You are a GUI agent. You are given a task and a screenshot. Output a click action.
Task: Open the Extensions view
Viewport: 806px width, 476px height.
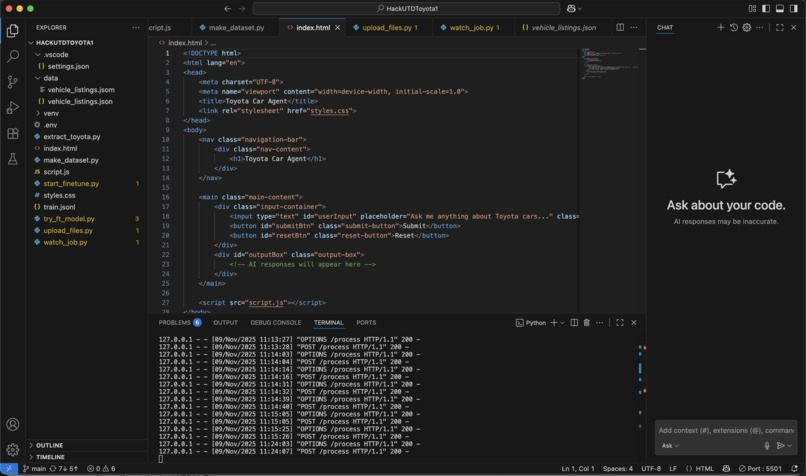point(13,134)
